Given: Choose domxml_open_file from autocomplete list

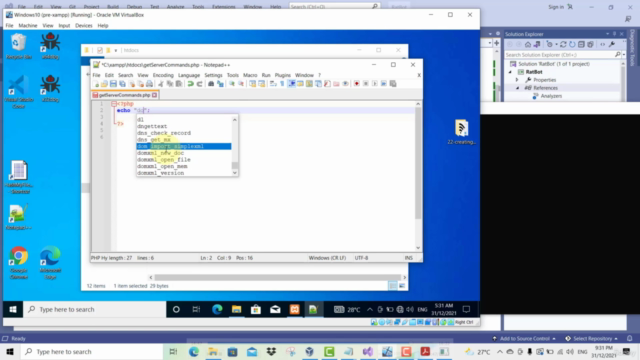Looking at the screenshot, I should [x=184, y=160].
